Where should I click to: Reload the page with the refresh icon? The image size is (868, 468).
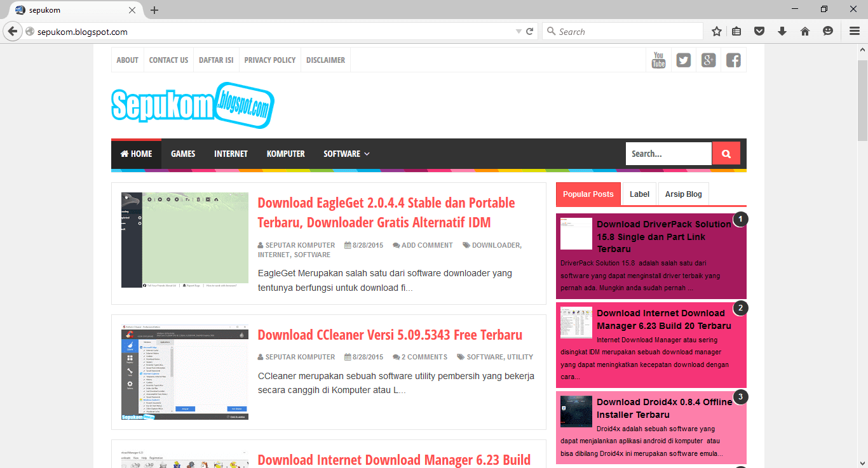click(x=529, y=31)
